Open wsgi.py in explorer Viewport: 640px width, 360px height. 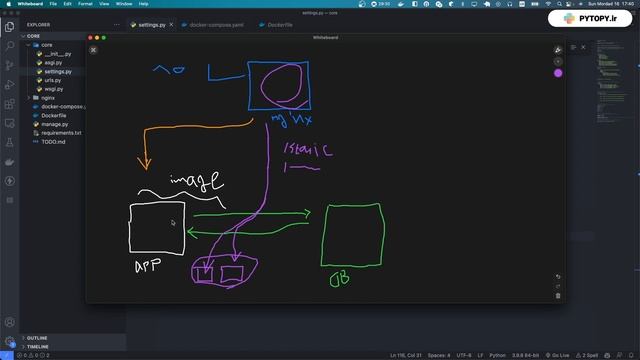[52, 89]
